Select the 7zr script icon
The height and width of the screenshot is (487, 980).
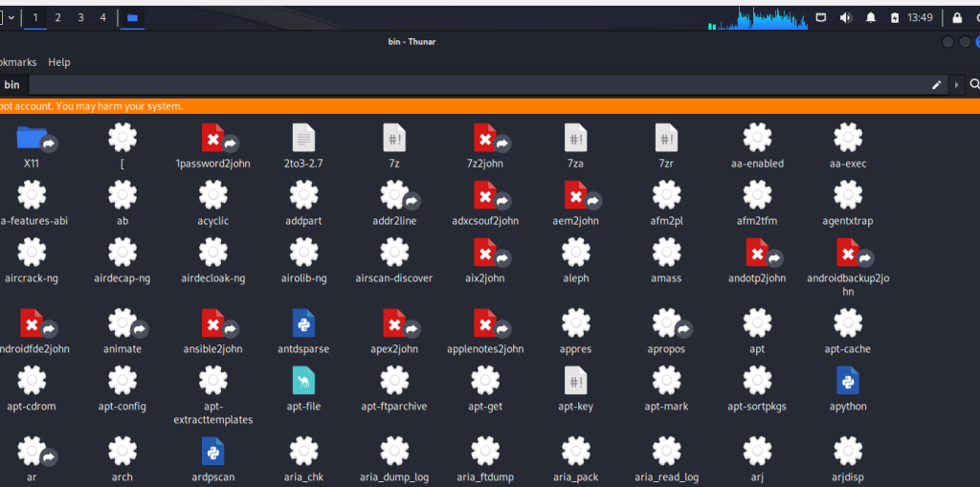tap(666, 138)
